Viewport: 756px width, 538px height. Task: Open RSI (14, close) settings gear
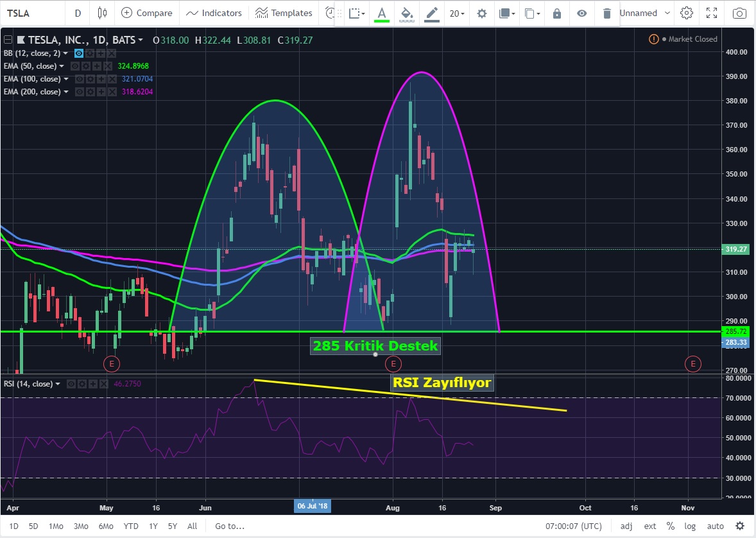(x=82, y=384)
